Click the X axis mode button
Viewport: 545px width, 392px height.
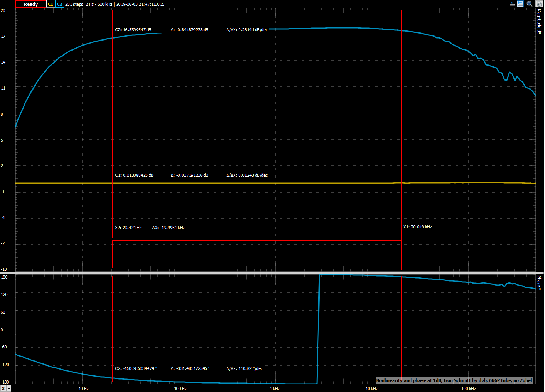tap(3, 389)
